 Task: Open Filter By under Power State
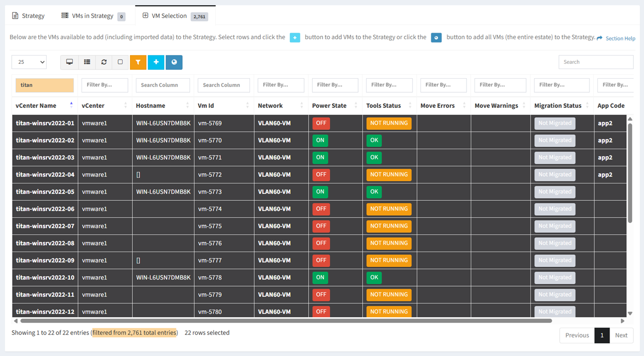point(335,85)
